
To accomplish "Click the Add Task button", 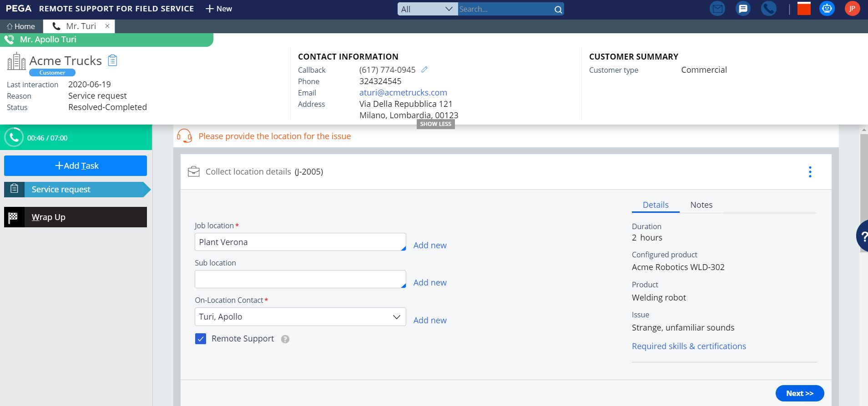I will (x=76, y=165).
